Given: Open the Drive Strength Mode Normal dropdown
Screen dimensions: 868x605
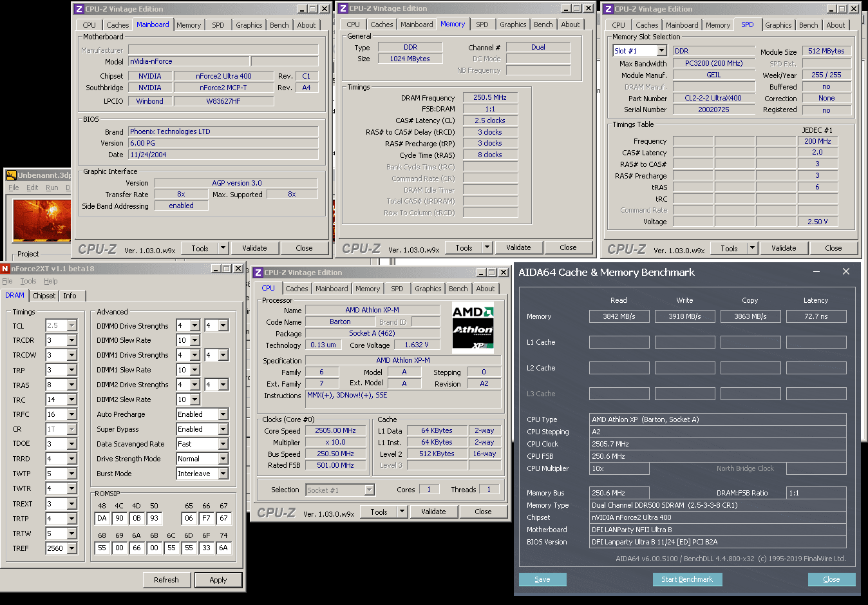Looking at the screenshot, I should click(x=223, y=459).
